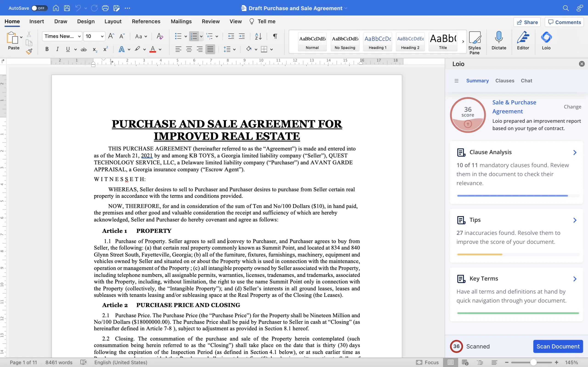The image size is (588, 367).
Task: Select the Heading 1 style thumbnail
Action: pyautogui.click(x=377, y=42)
